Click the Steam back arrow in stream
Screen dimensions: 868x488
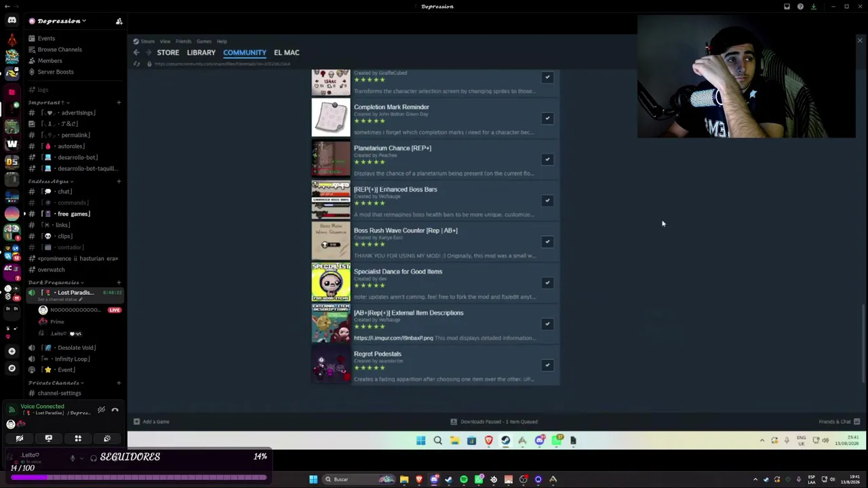[136, 53]
